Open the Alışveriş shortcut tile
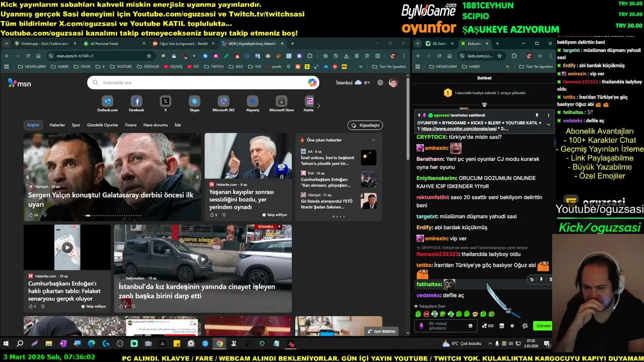 [253, 104]
